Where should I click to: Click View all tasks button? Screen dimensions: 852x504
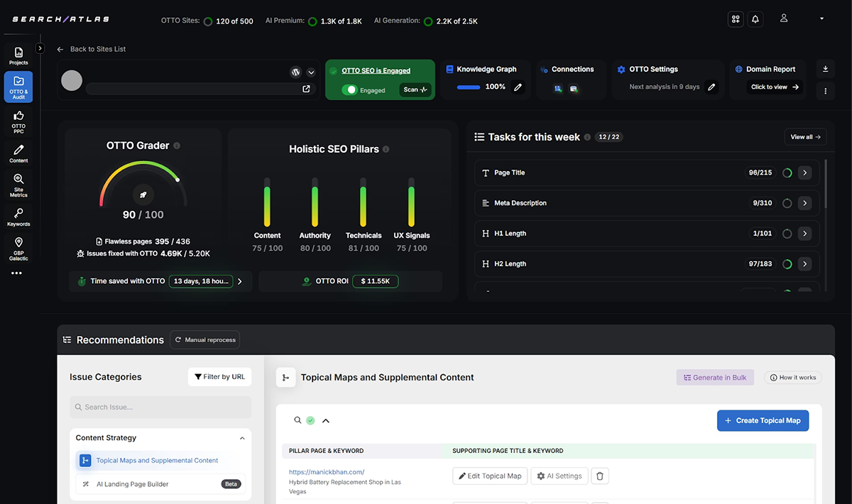805,137
